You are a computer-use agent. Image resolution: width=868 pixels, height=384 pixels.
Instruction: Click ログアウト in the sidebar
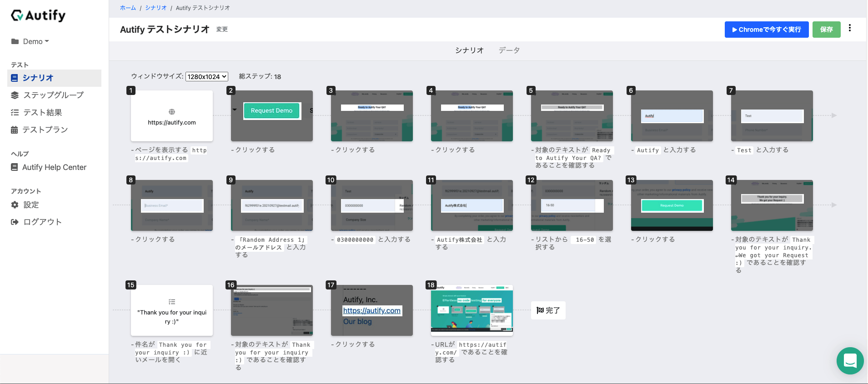tap(42, 222)
